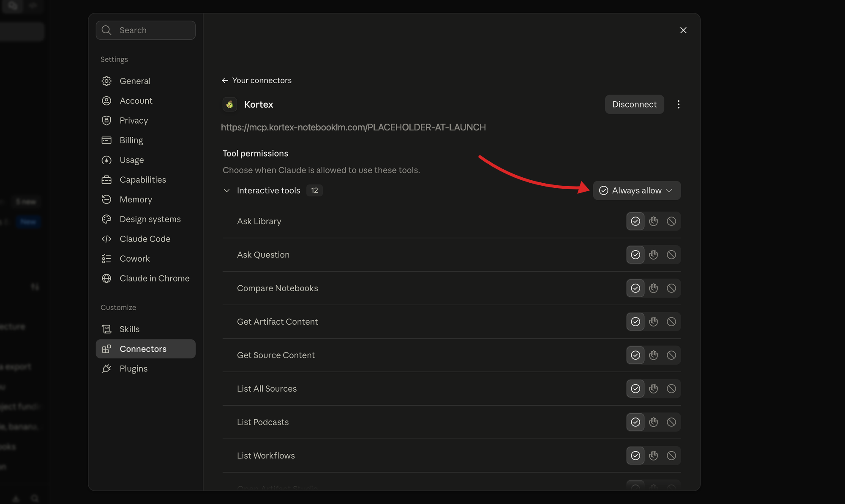This screenshot has width=845, height=504.
Task: Open Usage gauge icon
Action: pyautogui.click(x=106, y=160)
